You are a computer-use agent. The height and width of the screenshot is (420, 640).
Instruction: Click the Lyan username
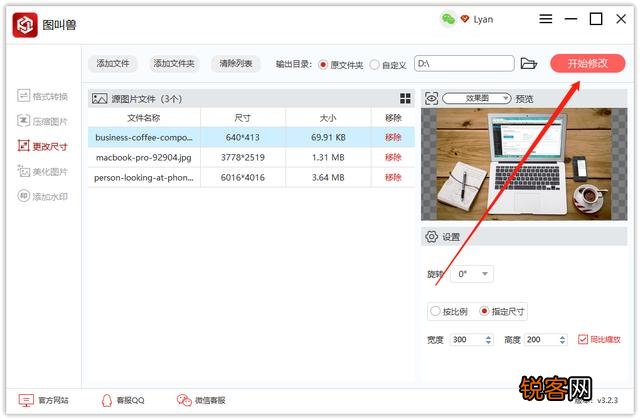tap(483, 19)
